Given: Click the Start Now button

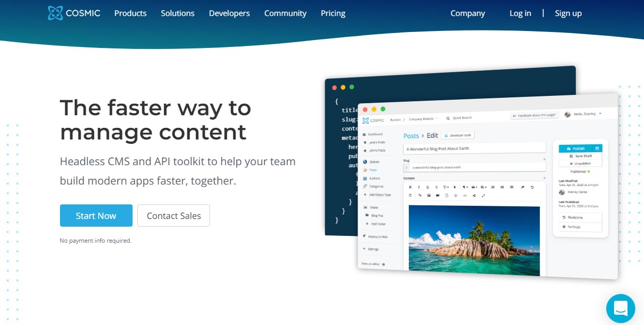Looking at the screenshot, I should click(x=96, y=216).
